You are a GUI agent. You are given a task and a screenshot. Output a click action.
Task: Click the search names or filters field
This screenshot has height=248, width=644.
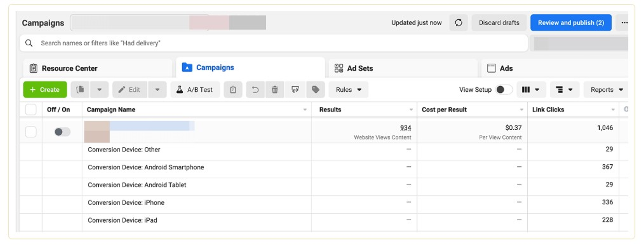pyautogui.click(x=274, y=43)
